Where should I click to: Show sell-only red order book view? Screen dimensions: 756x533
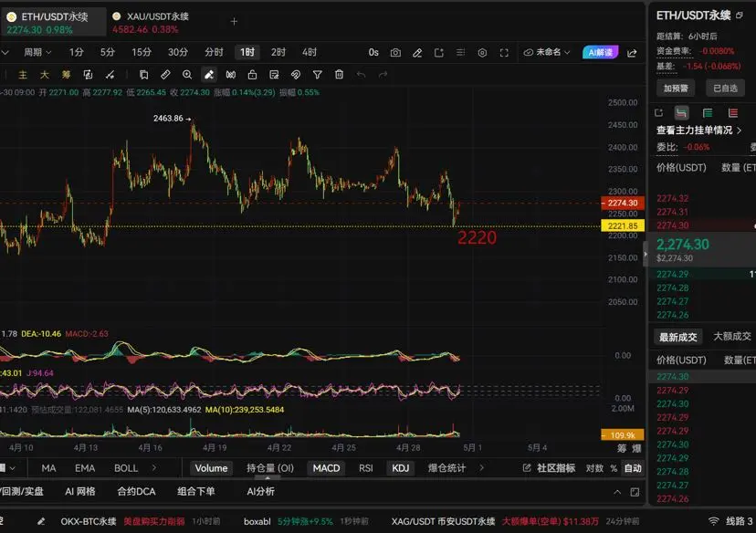pos(733,113)
